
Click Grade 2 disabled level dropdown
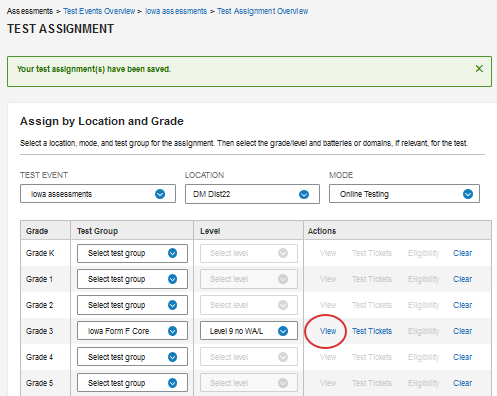point(249,305)
